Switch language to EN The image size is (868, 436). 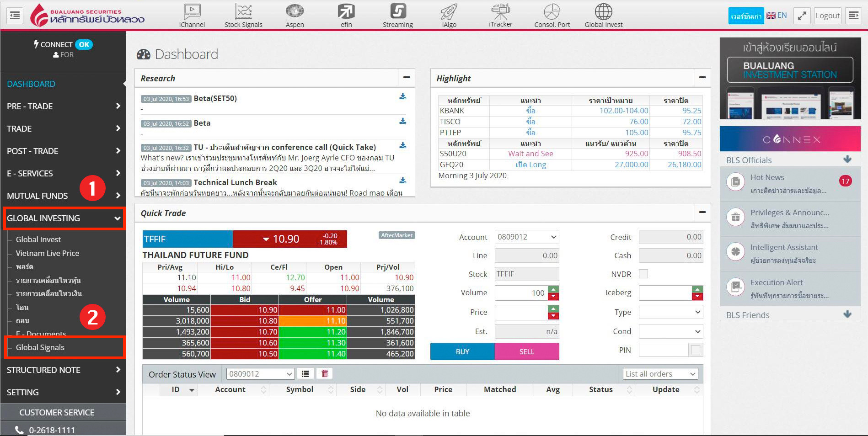(x=777, y=16)
